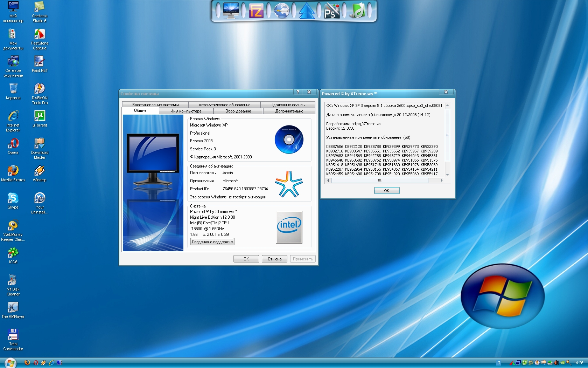The width and height of the screenshot is (588, 368).
Task: Select the Paint.NET desktop shortcut
Action: click(x=40, y=64)
